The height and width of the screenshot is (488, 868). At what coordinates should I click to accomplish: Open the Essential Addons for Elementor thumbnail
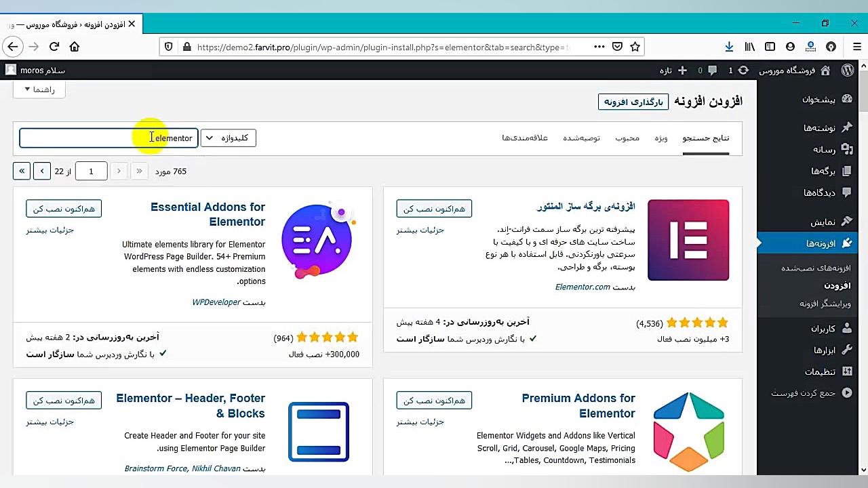tap(317, 240)
